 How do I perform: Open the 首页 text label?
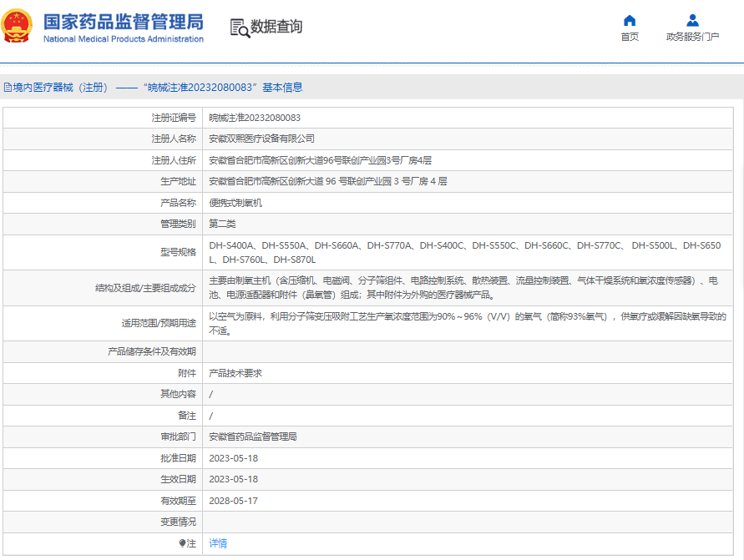pos(630,37)
